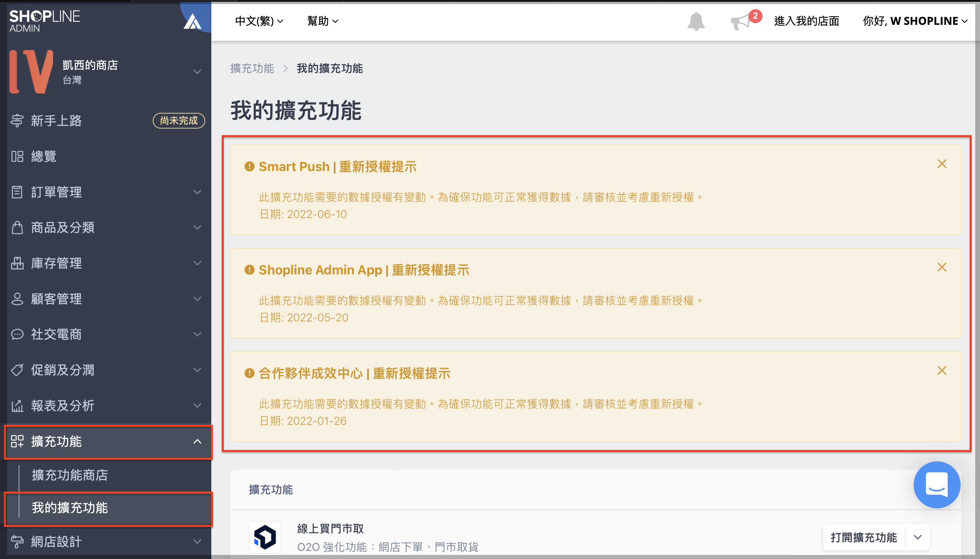The height and width of the screenshot is (559, 980).
Task: Click the warning icon on 合作夥伴成效中心 alert
Action: coord(249,373)
